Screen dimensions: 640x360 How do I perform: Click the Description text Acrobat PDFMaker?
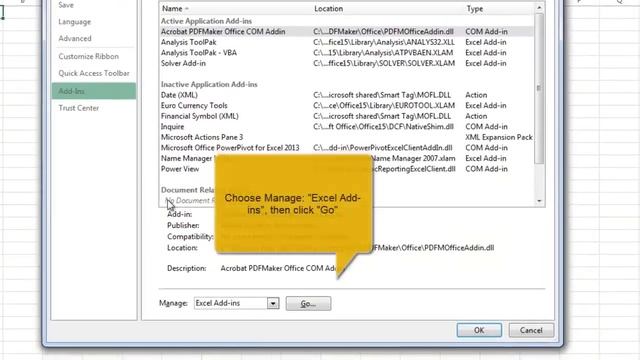281,268
